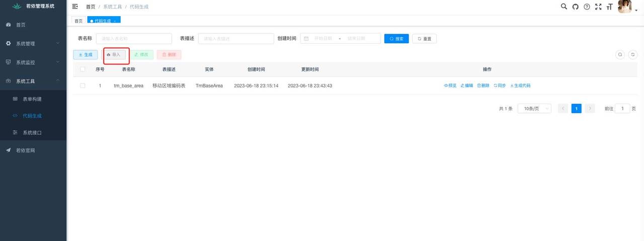
Task: Click the 创建时间 column header
Action: click(x=256, y=69)
